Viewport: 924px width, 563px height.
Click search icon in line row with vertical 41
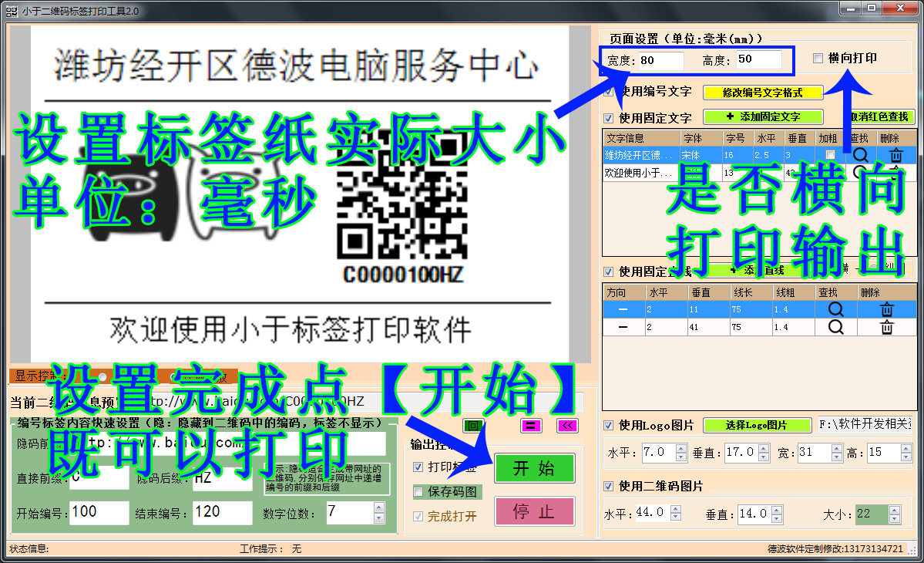[x=835, y=326]
